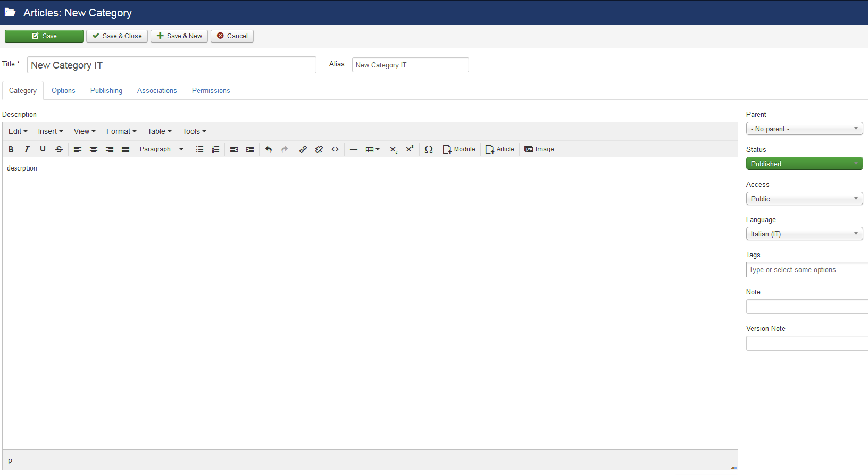Screen dimensions: 868x475
Task: Click the Save & Close button
Action: pyautogui.click(x=117, y=36)
